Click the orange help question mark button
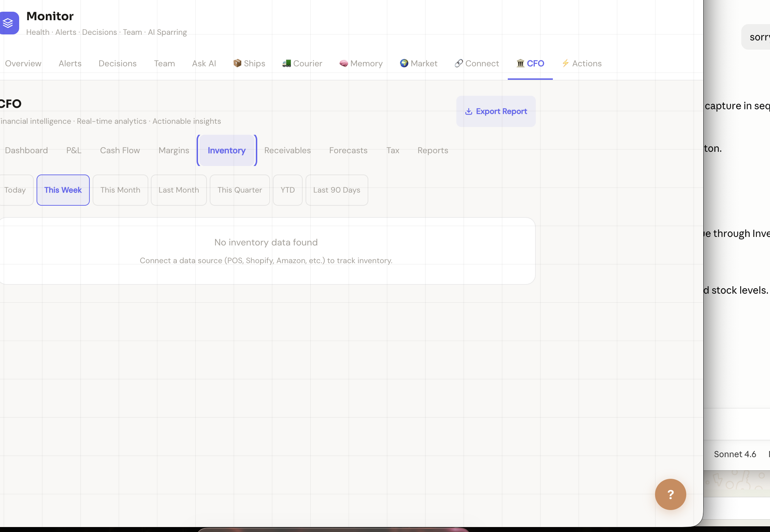This screenshot has width=770, height=532. point(670,494)
